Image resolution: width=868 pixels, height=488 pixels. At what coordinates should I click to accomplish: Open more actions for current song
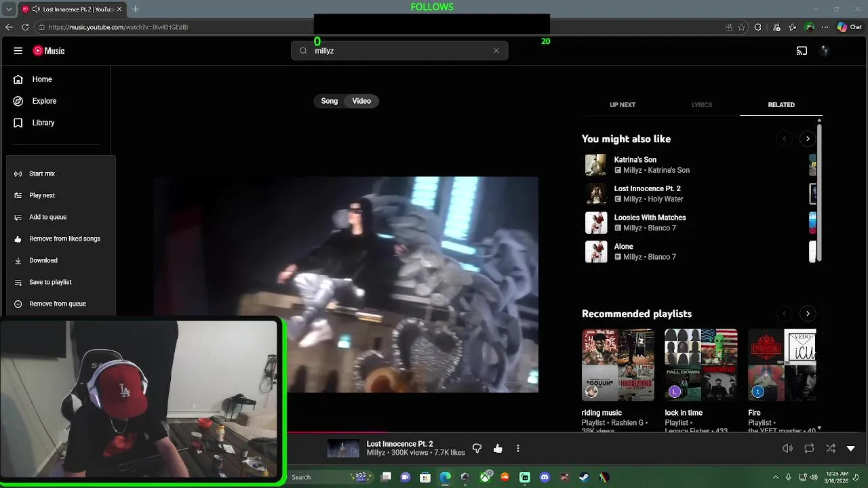(518, 449)
